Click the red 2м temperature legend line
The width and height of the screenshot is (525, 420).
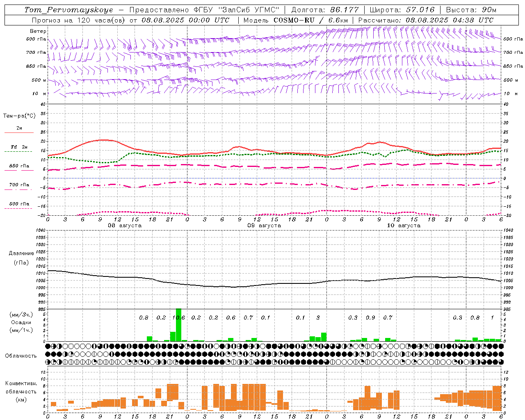19,132
